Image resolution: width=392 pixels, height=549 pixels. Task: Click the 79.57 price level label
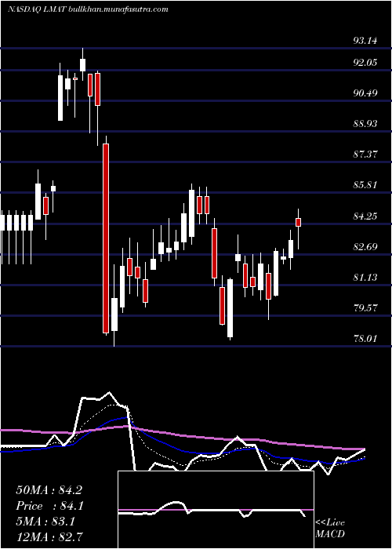pyautogui.click(x=365, y=308)
